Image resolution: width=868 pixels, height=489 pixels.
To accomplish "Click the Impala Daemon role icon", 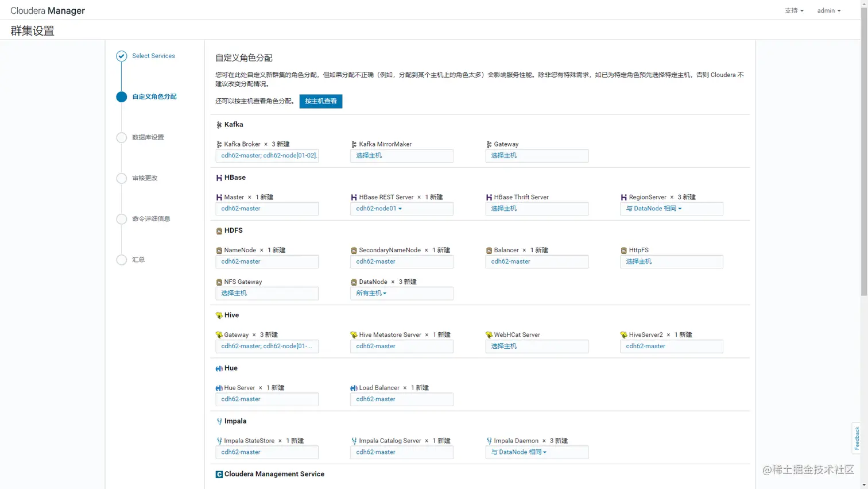I will 489,441.
